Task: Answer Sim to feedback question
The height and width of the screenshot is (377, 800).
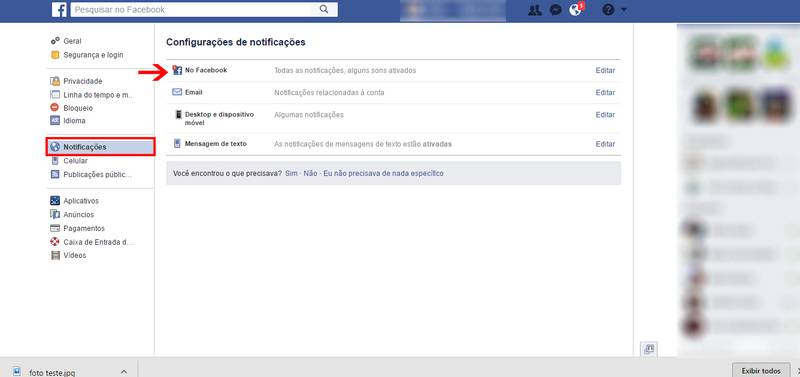Action: click(291, 173)
